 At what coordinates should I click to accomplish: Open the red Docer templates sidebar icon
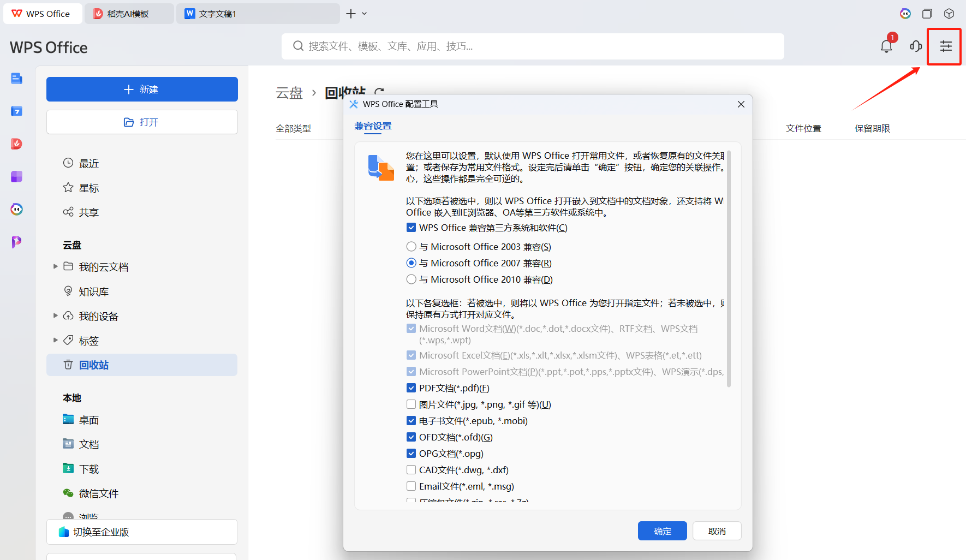pyautogui.click(x=16, y=144)
